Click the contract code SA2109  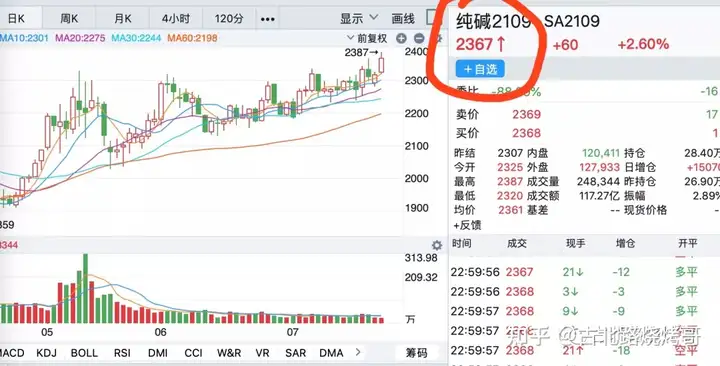pos(572,21)
